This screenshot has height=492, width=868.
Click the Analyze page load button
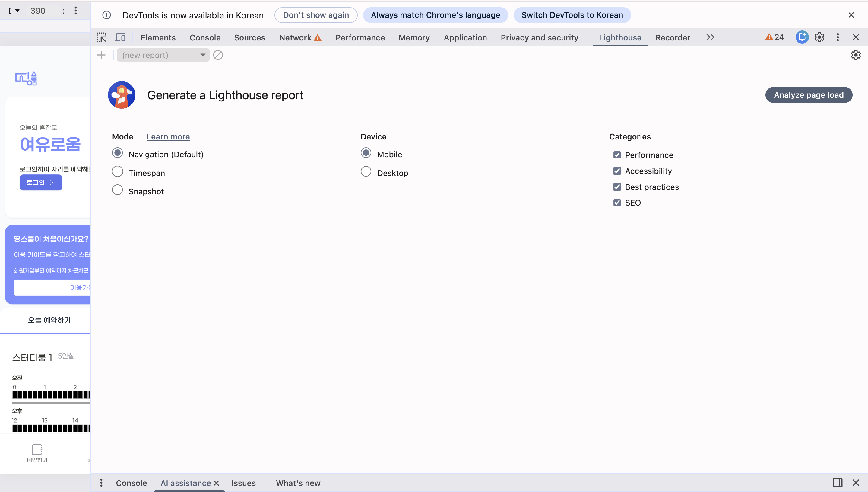point(809,95)
